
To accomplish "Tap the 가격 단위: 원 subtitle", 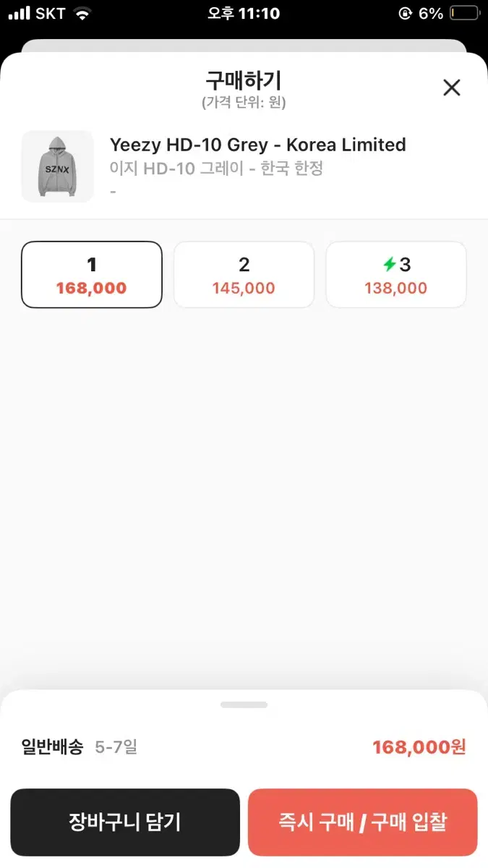I will click(x=244, y=103).
